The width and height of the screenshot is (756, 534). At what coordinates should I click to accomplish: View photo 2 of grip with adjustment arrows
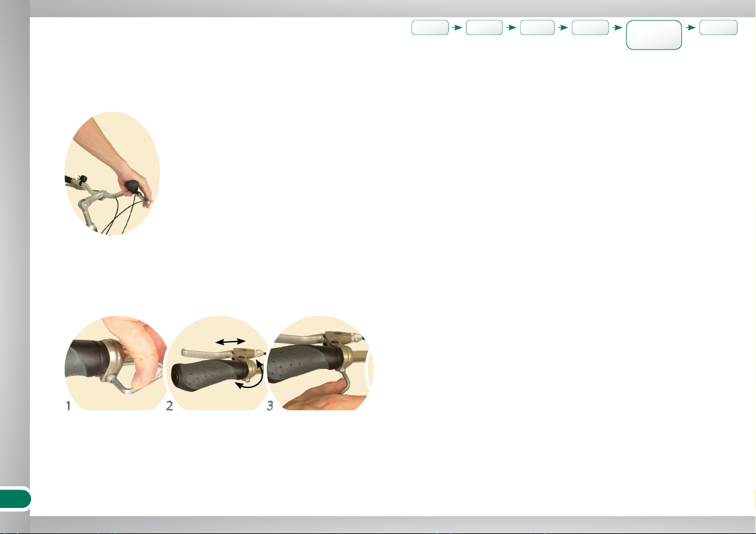pos(217,363)
